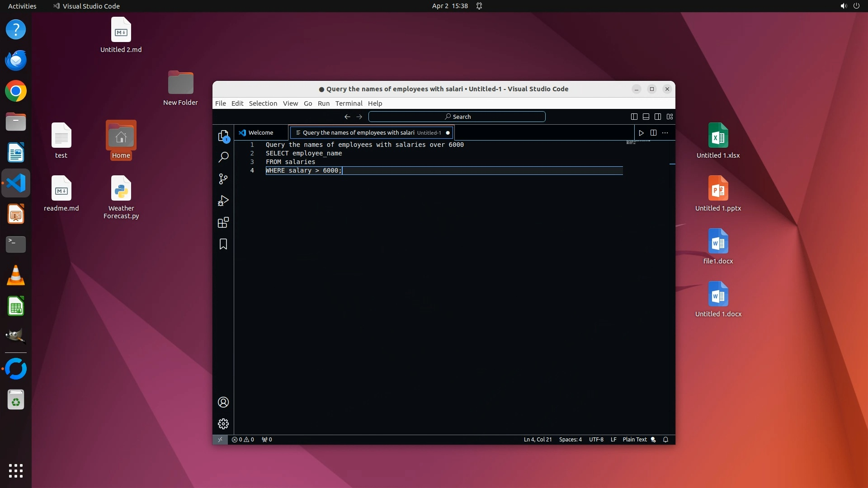The height and width of the screenshot is (488, 868).
Task: Open the Search view in activity bar
Action: pos(223,157)
